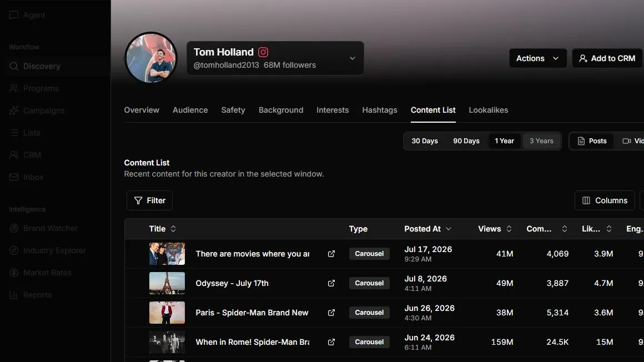Viewport: 644px width, 362px height.
Task: Click the Discovery search icon
Action: point(14,66)
